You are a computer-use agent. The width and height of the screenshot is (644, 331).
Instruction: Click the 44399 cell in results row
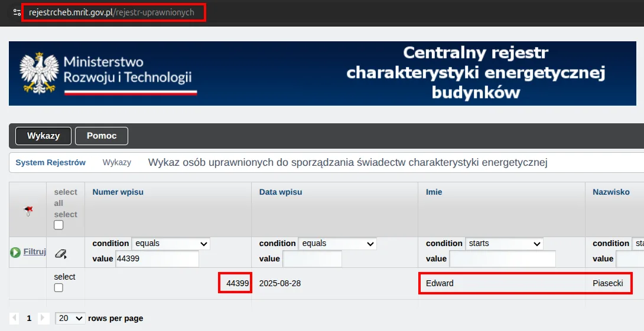click(x=238, y=283)
